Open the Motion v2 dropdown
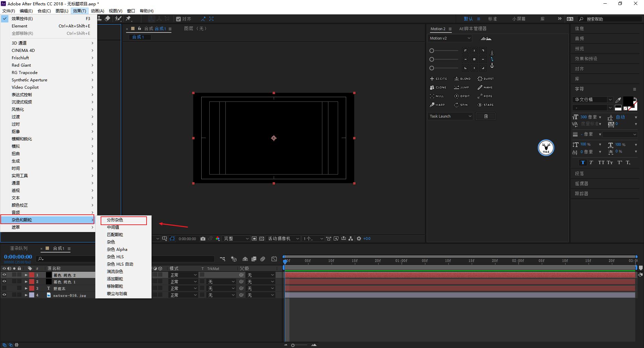Image resolution: width=644 pixels, height=348 pixels. point(450,38)
